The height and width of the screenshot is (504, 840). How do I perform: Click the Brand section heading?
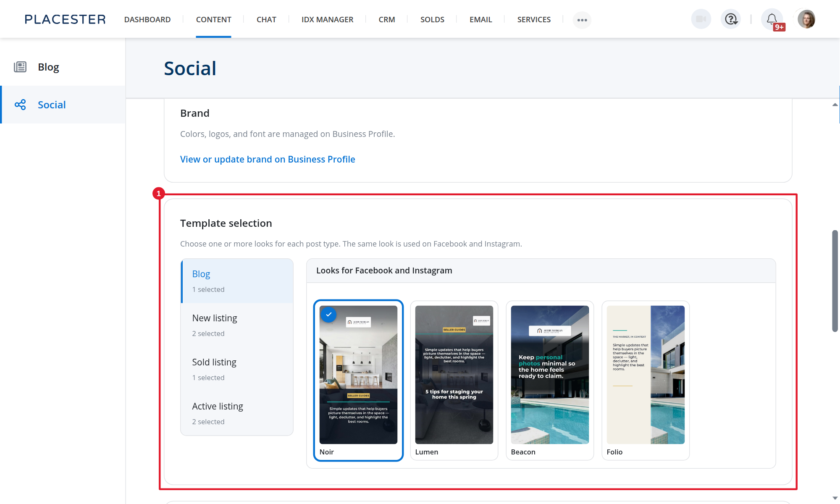[x=195, y=113]
